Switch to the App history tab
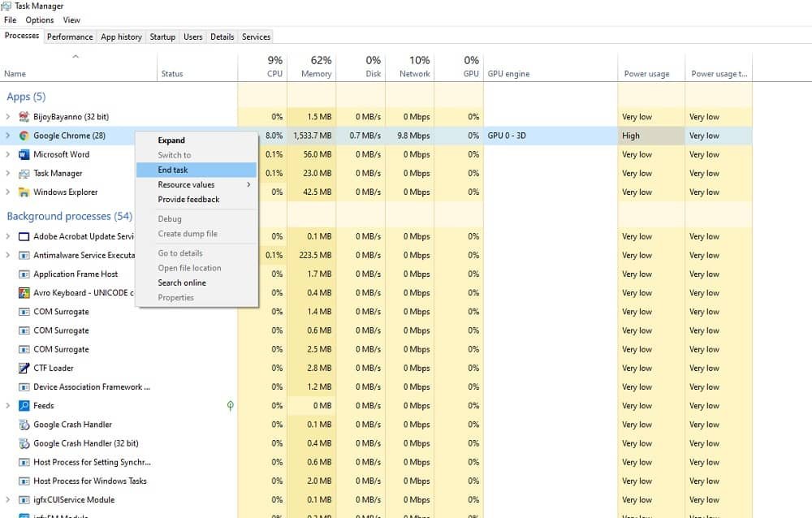This screenshot has height=518, width=812. coord(121,37)
